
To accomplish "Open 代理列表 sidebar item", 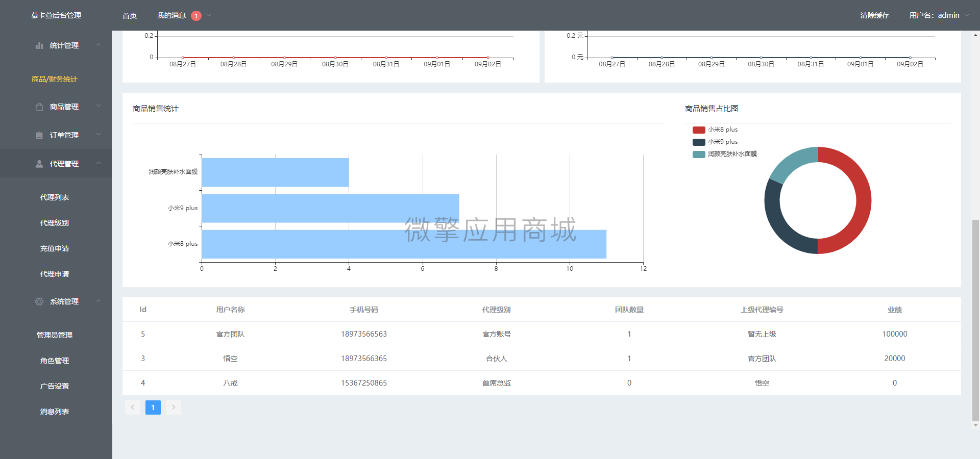I will coord(55,197).
